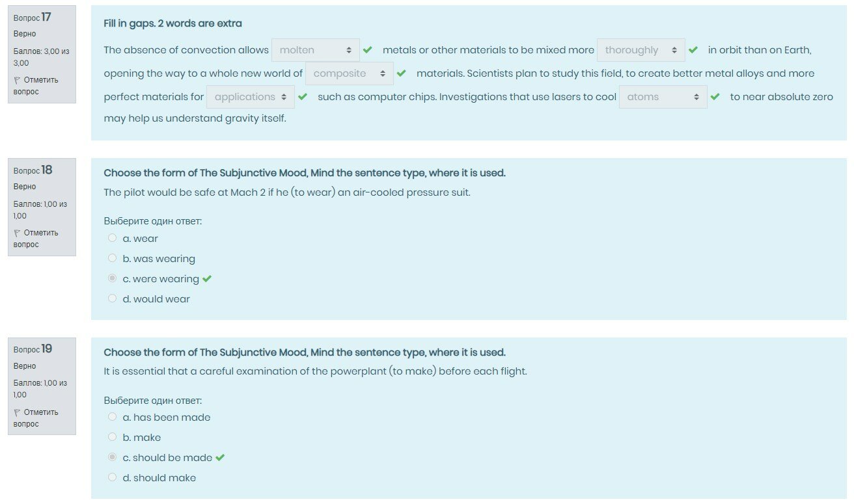Open the 'atoms' gap dropdown
The image size is (854, 504).
tap(663, 97)
